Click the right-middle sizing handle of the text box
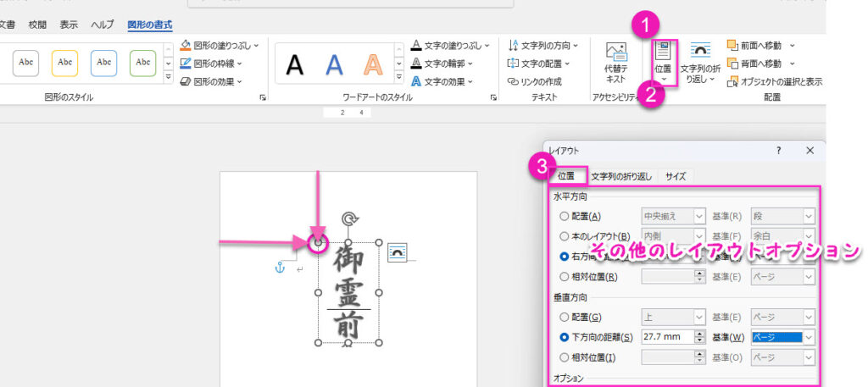Viewport: 868px width, 387px height. click(379, 292)
